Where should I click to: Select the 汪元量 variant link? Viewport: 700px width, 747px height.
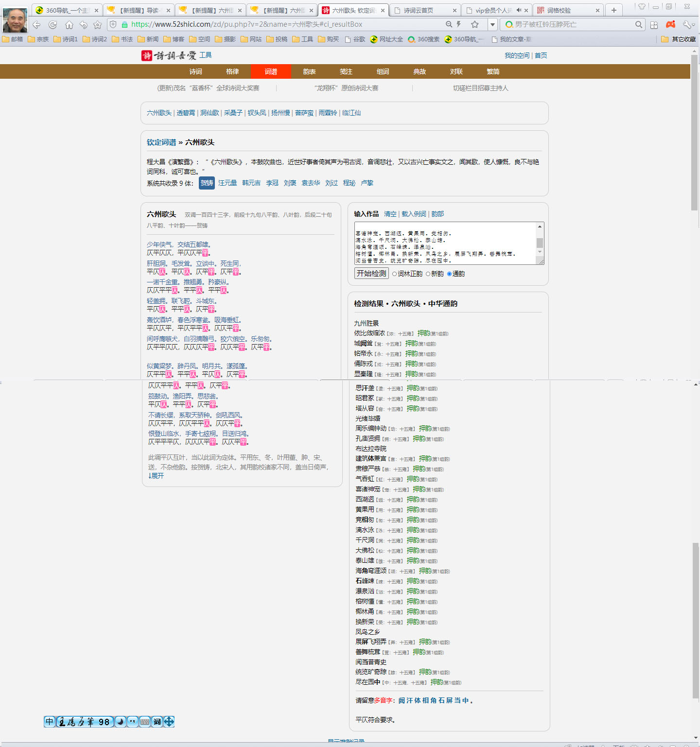(x=227, y=183)
